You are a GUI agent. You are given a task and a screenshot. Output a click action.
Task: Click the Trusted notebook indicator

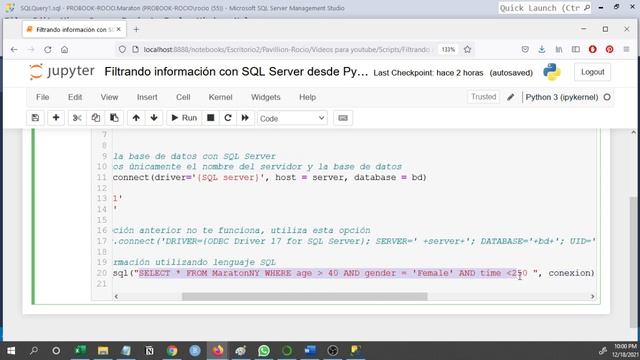click(x=484, y=97)
